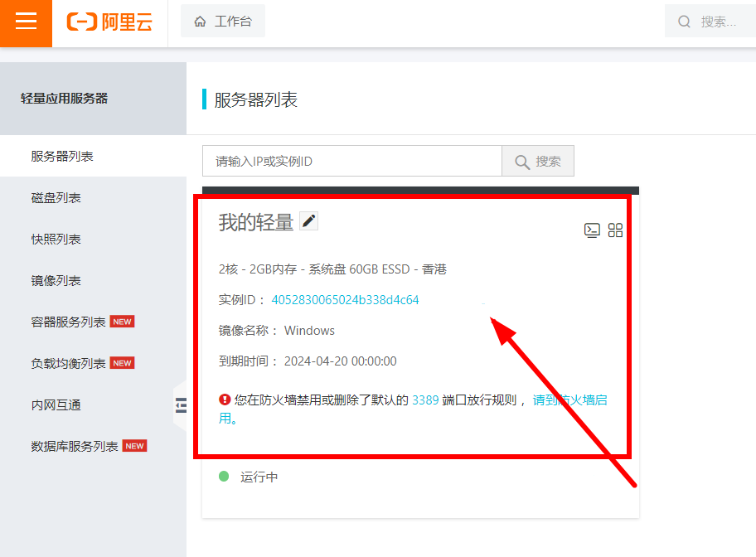
Task: Click the expiry date 2024-04-20 00:00:00
Action: click(341, 361)
